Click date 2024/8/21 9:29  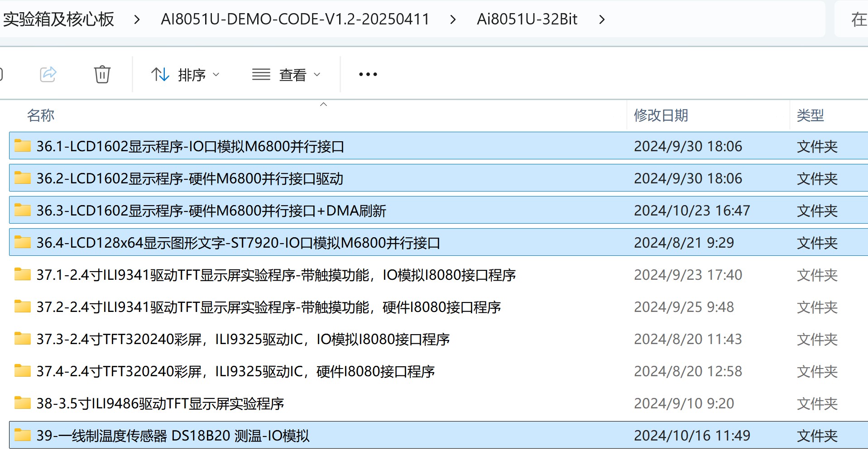pyautogui.click(x=684, y=243)
